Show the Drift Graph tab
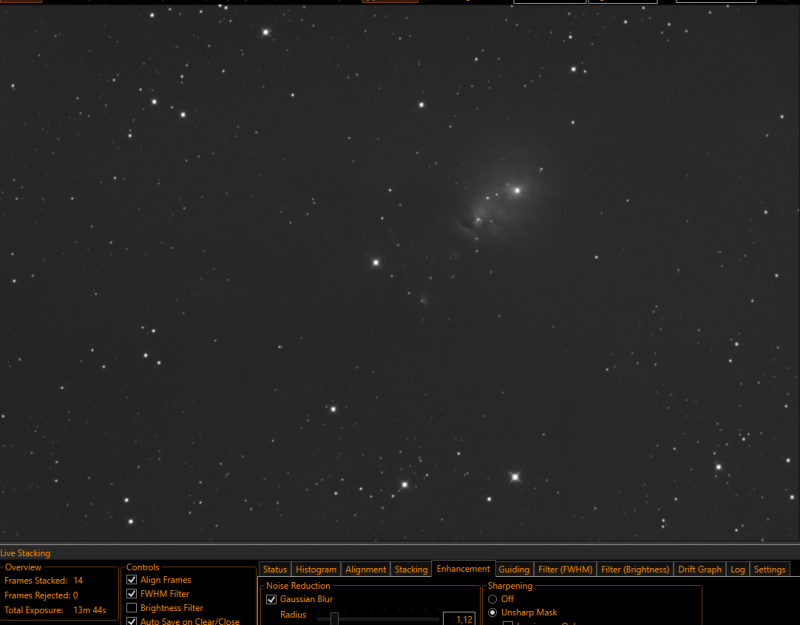Image resolution: width=800 pixels, height=625 pixels. coord(699,569)
